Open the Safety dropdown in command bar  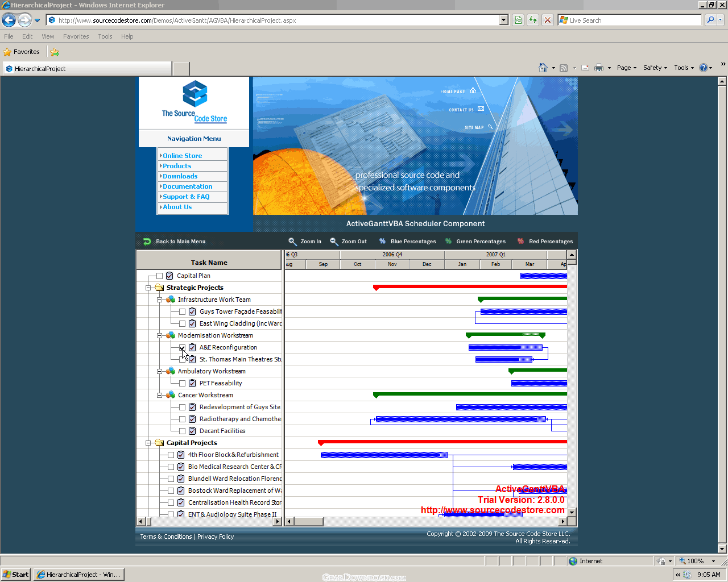(x=655, y=68)
